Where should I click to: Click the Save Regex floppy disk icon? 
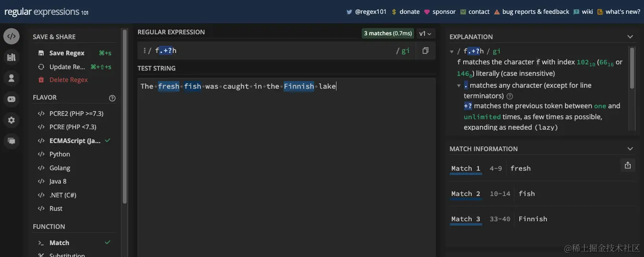click(41, 53)
